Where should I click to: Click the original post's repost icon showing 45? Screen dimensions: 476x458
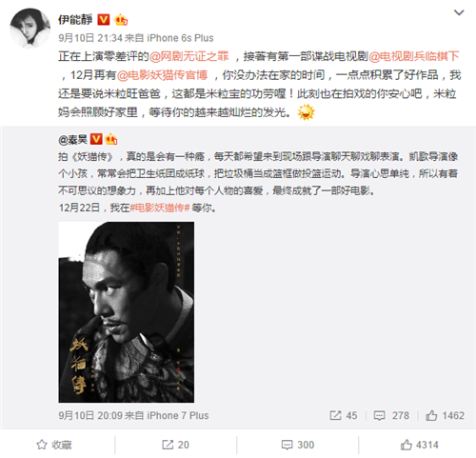pyautogui.click(x=344, y=415)
